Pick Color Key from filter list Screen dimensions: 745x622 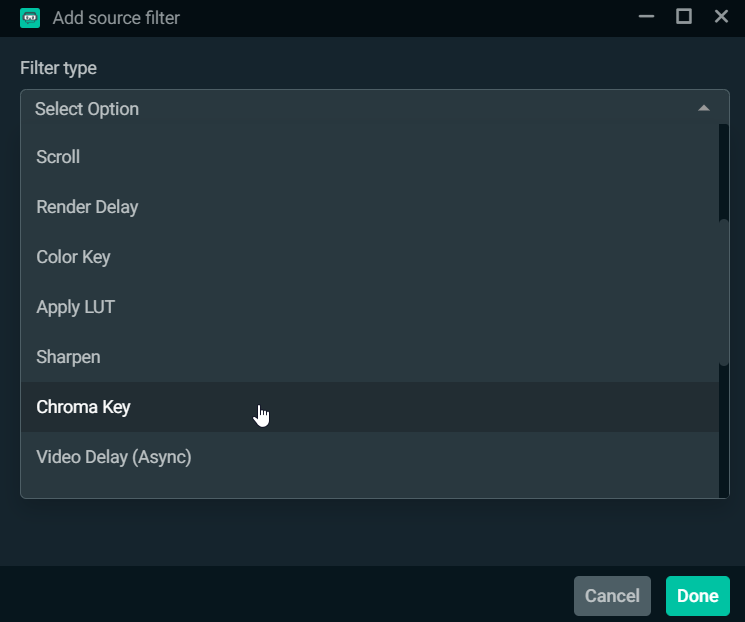370,257
